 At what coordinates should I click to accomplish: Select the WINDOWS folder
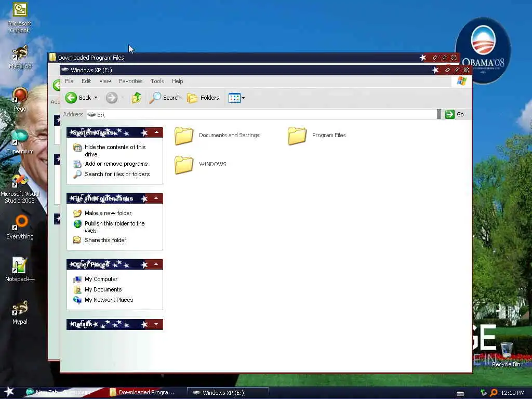(201, 165)
